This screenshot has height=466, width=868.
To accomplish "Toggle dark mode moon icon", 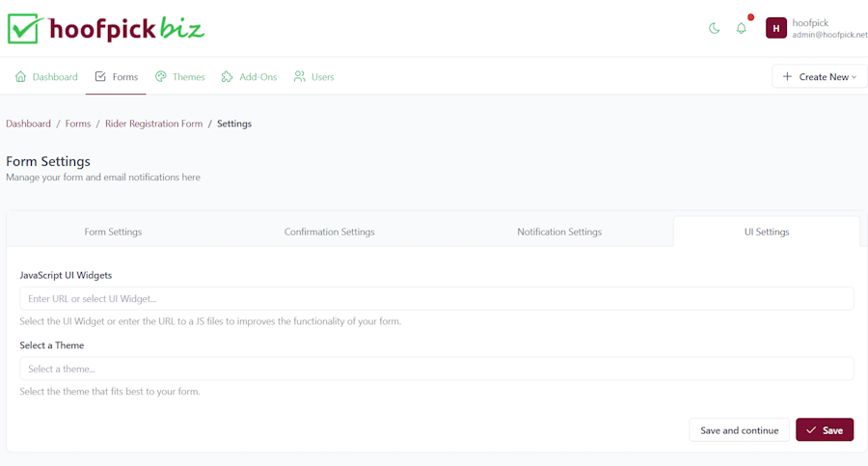I will (x=714, y=28).
